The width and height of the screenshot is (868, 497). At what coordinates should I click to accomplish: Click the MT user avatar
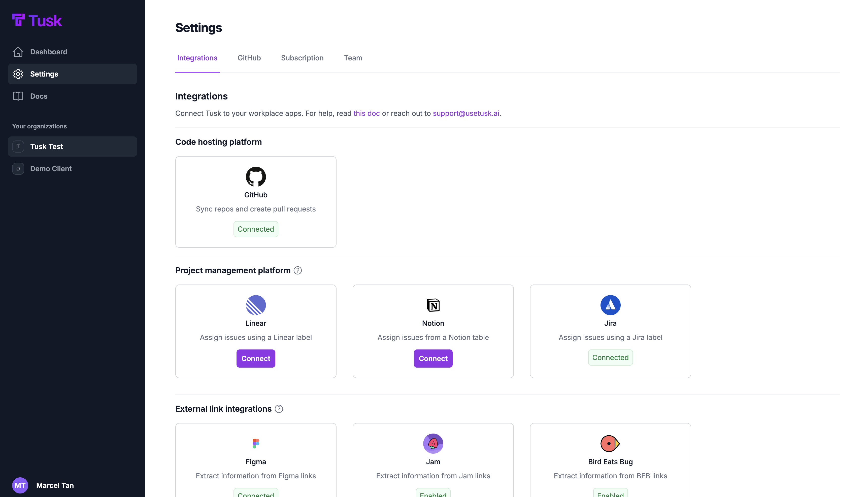pos(20,485)
